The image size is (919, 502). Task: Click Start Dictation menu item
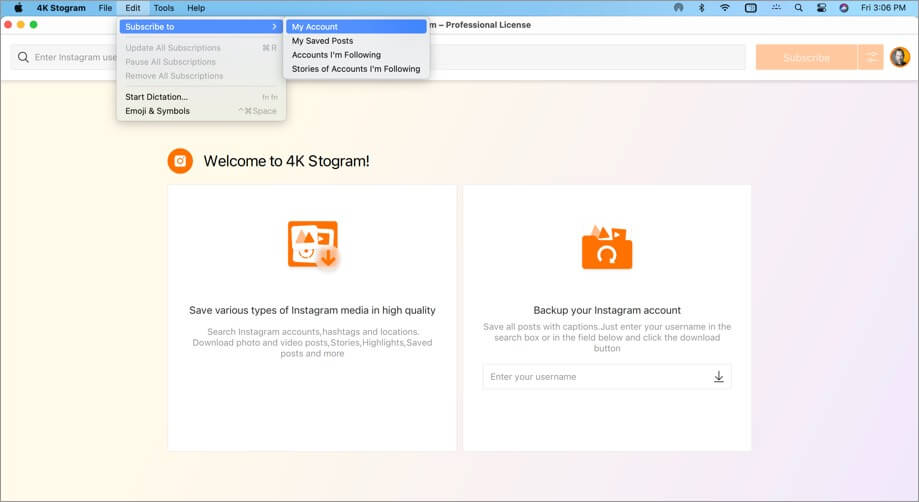[201, 97]
